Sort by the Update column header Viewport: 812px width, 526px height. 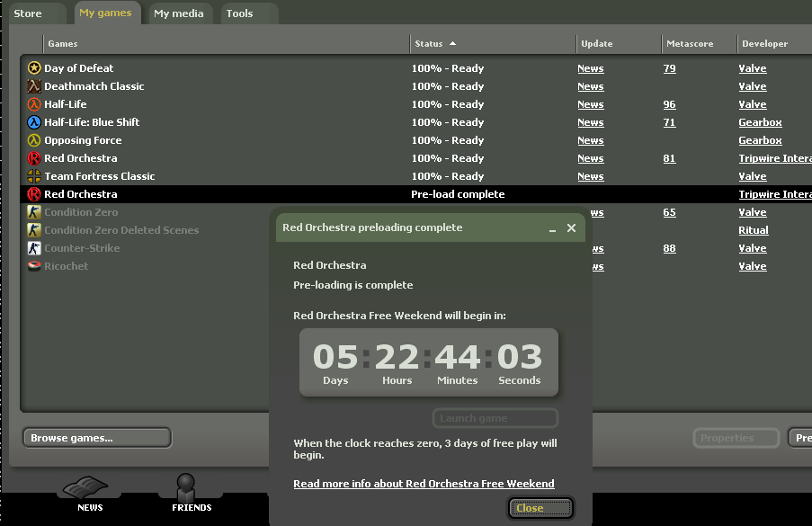pos(619,44)
